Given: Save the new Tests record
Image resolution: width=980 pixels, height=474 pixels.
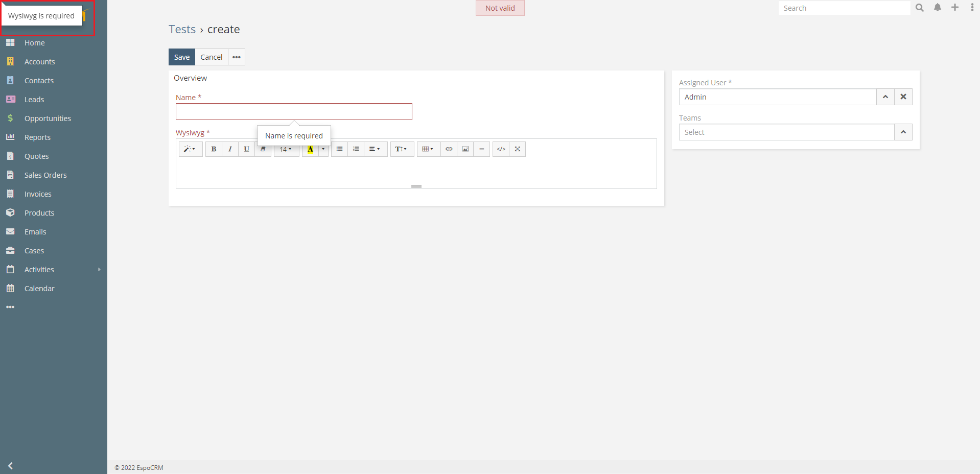Looking at the screenshot, I should coord(181,57).
